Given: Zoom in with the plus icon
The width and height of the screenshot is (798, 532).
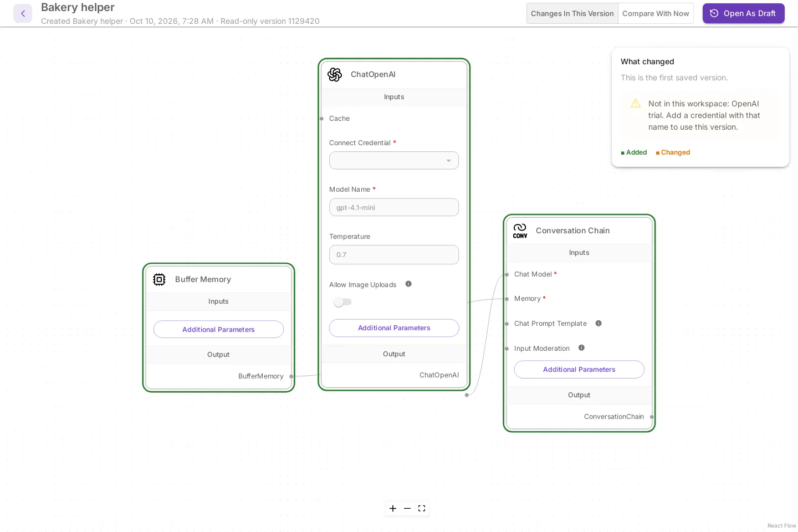Looking at the screenshot, I should [393, 509].
